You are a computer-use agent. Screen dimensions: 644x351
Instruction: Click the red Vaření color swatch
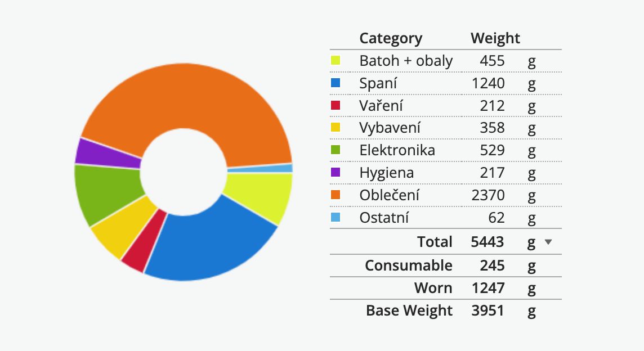click(x=336, y=105)
